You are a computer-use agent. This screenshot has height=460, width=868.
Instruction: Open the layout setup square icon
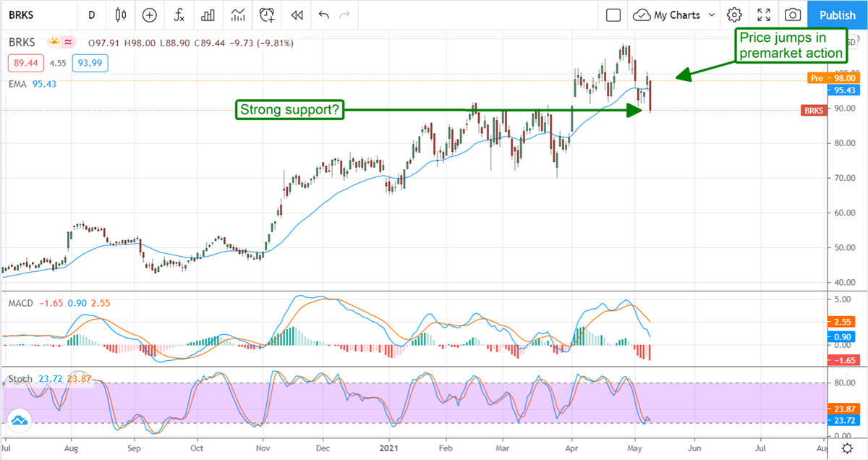click(x=613, y=14)
